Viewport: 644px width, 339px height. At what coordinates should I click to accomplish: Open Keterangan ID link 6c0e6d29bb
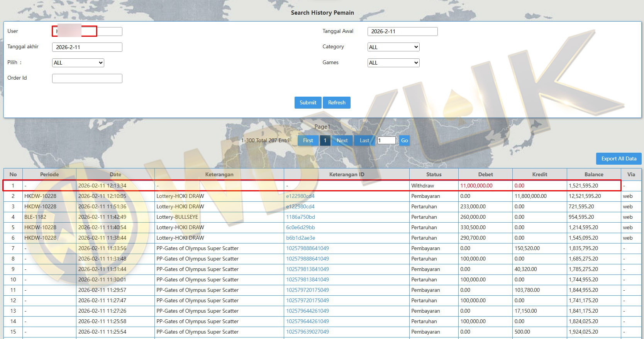(300, 227)
